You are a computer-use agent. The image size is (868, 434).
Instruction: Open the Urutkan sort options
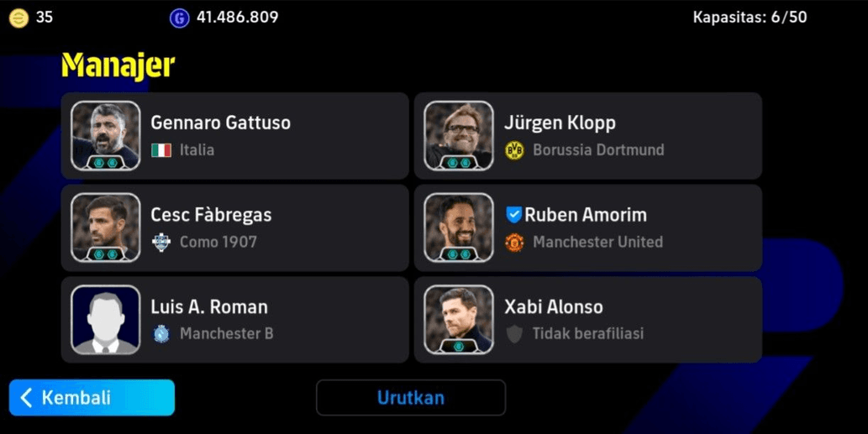411,398
